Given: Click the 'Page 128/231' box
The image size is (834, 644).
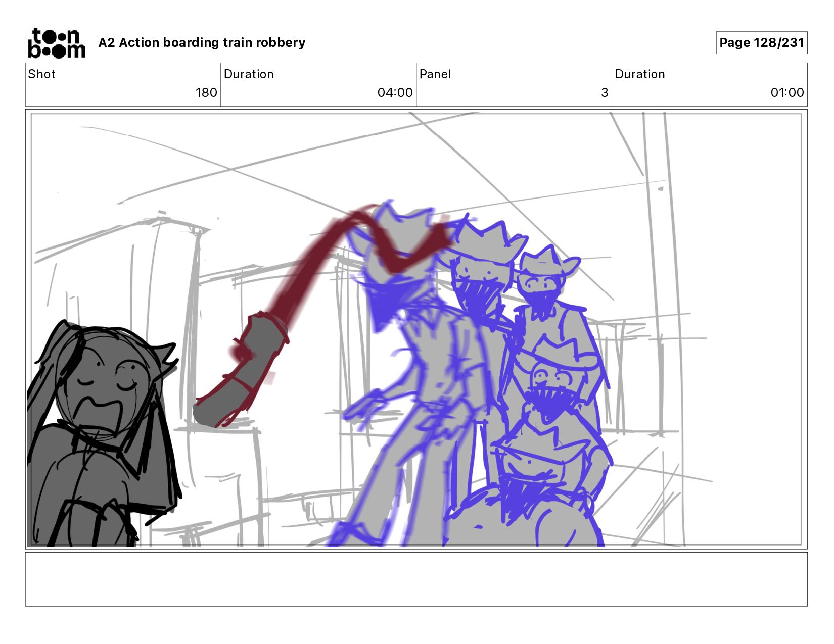Looking at the screenshot, I should coord(761,43).
